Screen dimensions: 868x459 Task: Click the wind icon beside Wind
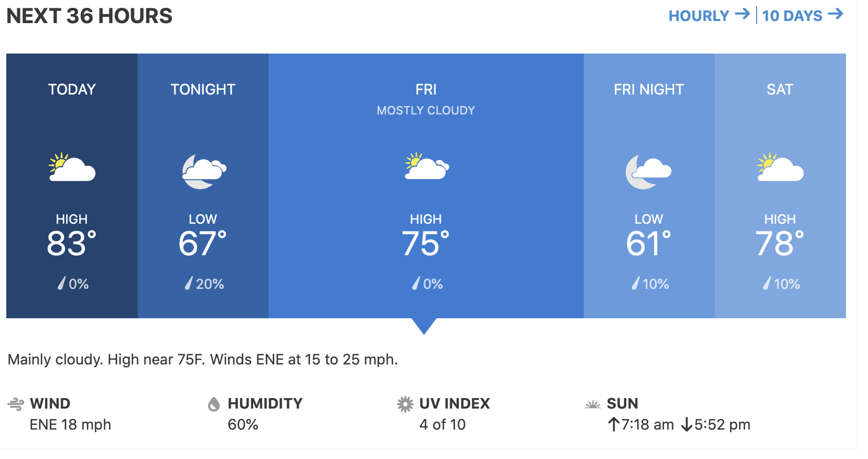(16, 404)
